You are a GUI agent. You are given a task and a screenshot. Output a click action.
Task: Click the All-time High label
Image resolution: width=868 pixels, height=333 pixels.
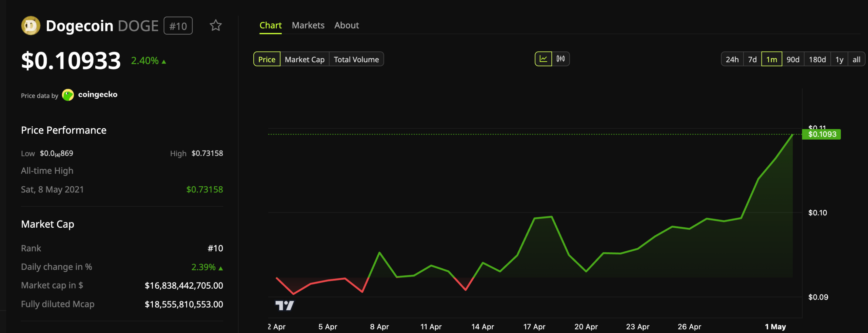pyautogui.click(x=47, y=171)
